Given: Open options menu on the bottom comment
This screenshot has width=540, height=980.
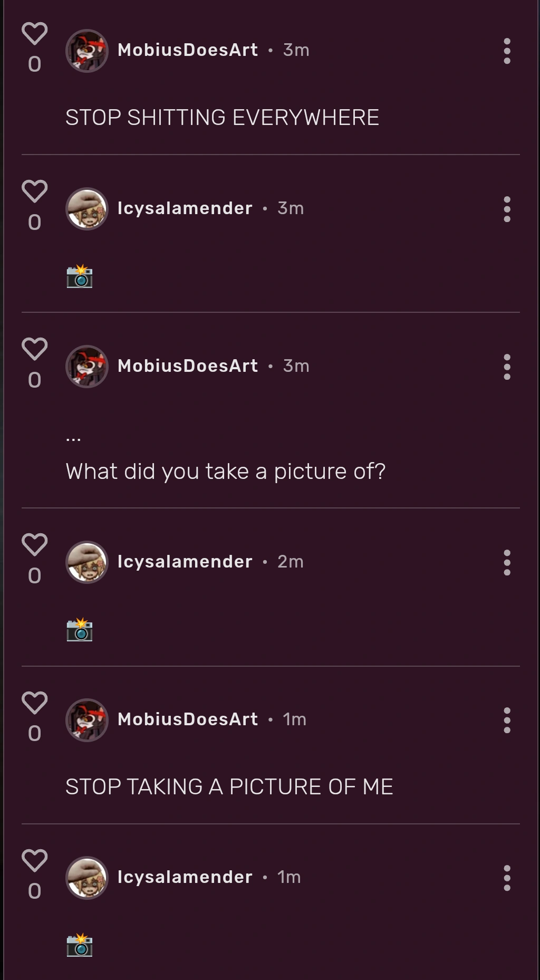Looking at the screenshot, I should pyautogui.click(x=507, y=877).
